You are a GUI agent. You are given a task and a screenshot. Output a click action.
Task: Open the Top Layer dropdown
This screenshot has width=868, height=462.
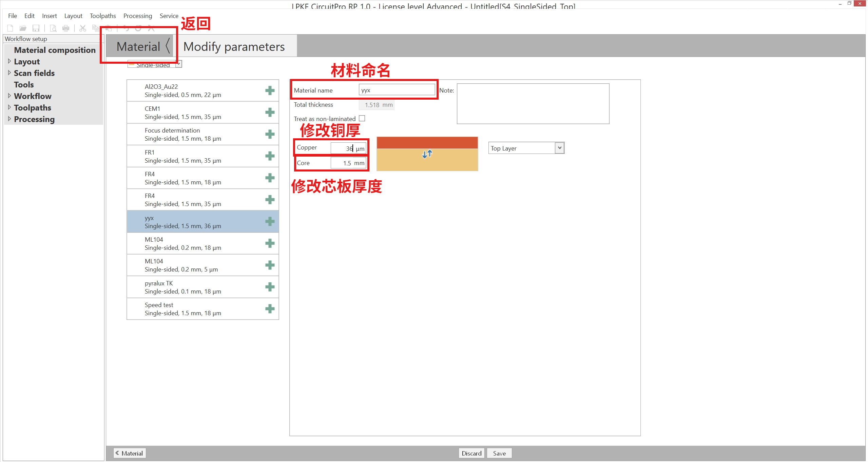559,148
